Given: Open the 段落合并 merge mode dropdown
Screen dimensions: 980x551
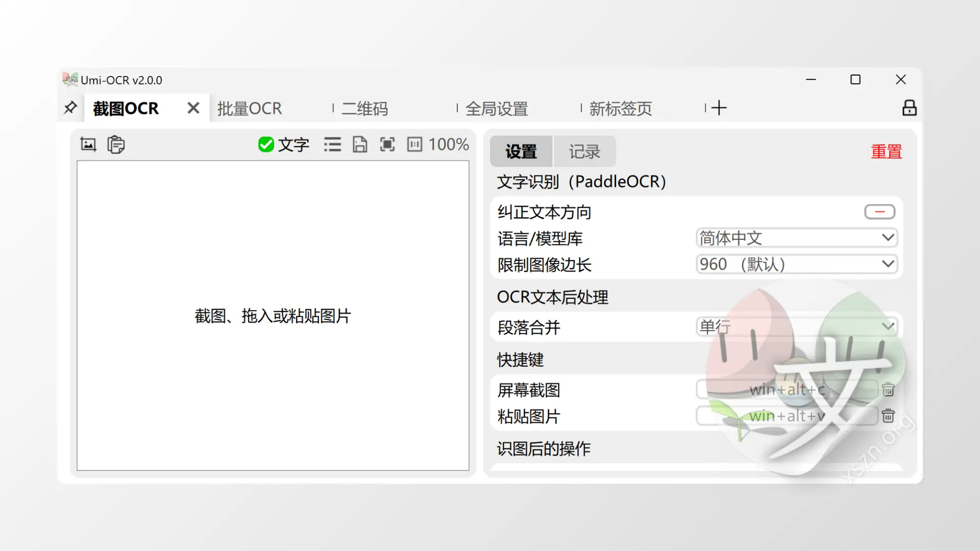Looking at the screenshot, I should (x=796, y=327).
